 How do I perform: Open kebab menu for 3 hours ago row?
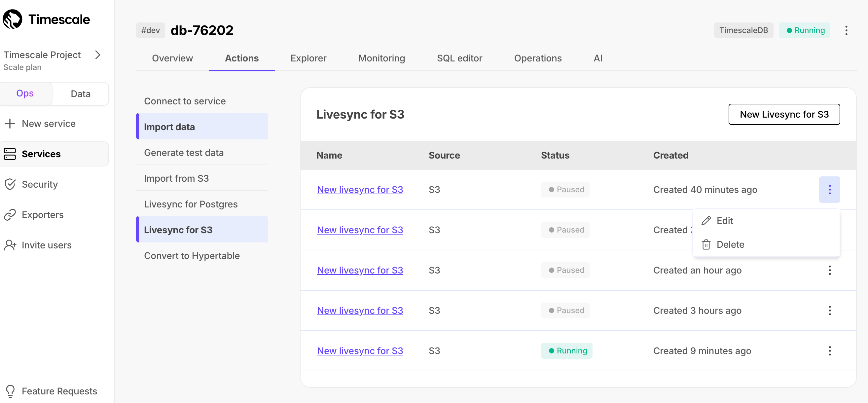point(830,311)
